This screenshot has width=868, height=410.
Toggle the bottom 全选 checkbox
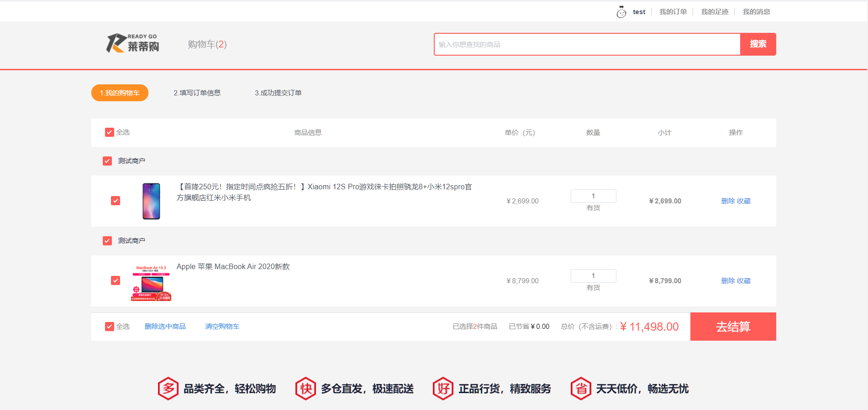click(x=110, y=327)
